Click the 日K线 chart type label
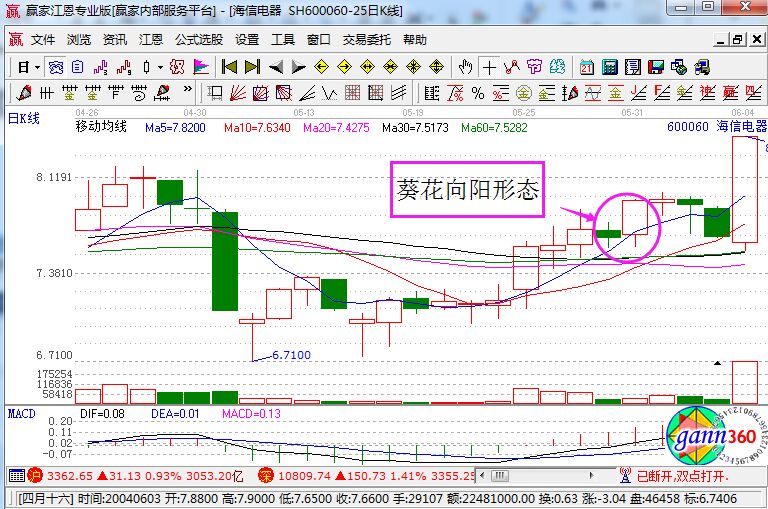This screenshot has height=509, width=768. coord(24,118)
